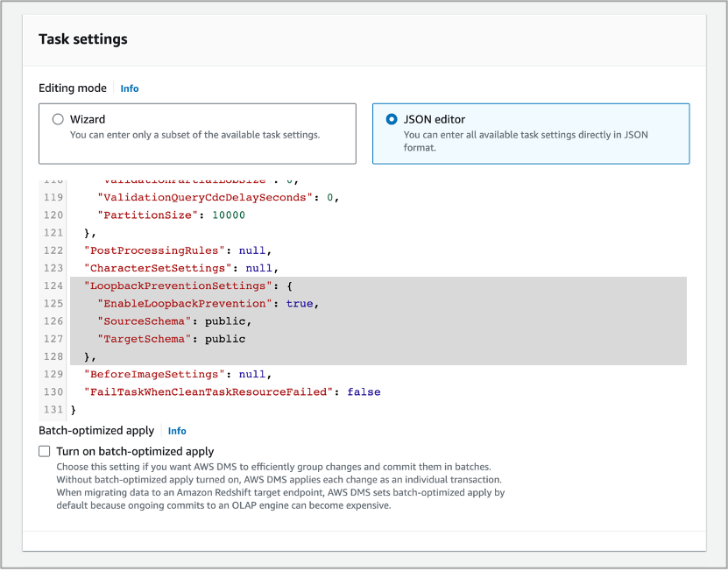Select the JSON editor radio button
Viewport: 728px width, 571px height.
point(392,119)
